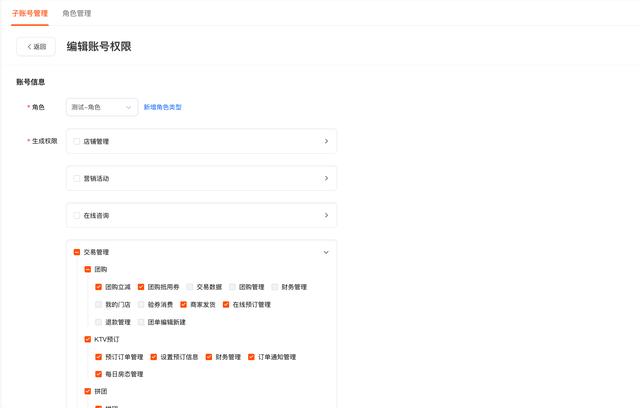Click the 编辑账号权限 page title
The image size is (640, 408).
pyautogui.click(x=99, y=47)
